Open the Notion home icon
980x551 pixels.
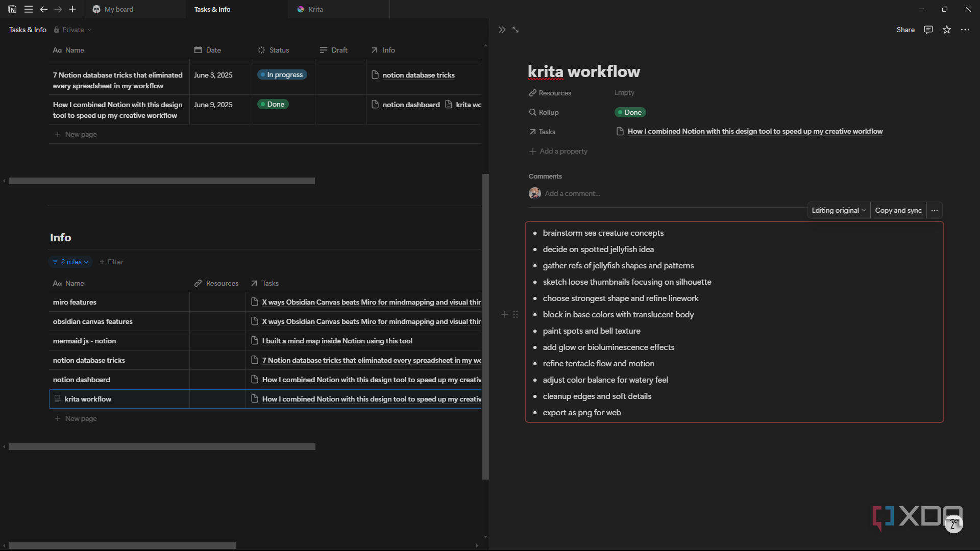(12, 9)
